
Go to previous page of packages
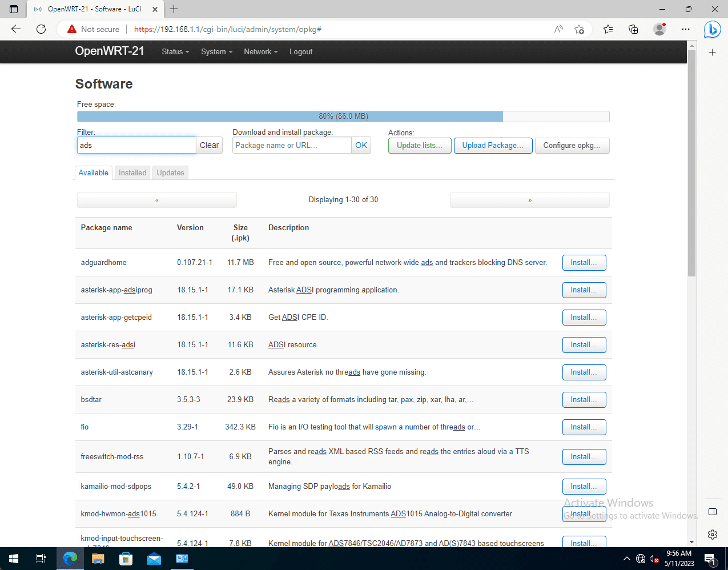(157, 200)
